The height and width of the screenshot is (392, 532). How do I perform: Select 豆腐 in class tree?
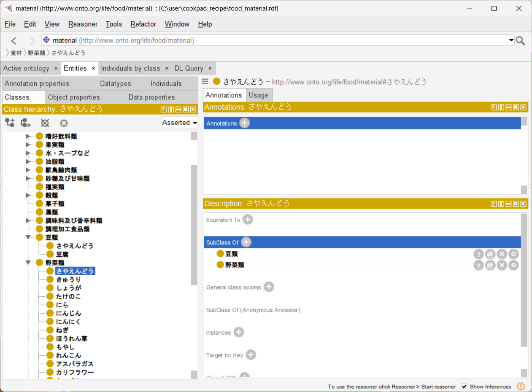coord(62,254)
